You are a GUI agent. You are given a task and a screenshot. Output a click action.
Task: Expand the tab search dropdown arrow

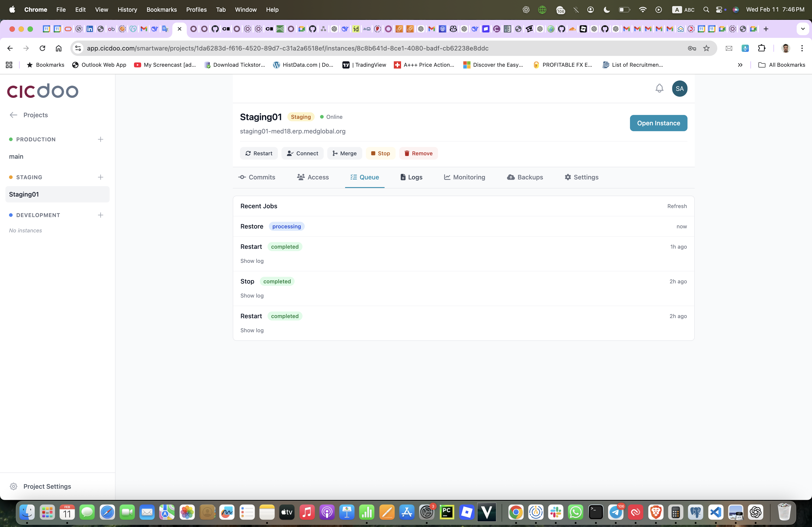[803, 29]
